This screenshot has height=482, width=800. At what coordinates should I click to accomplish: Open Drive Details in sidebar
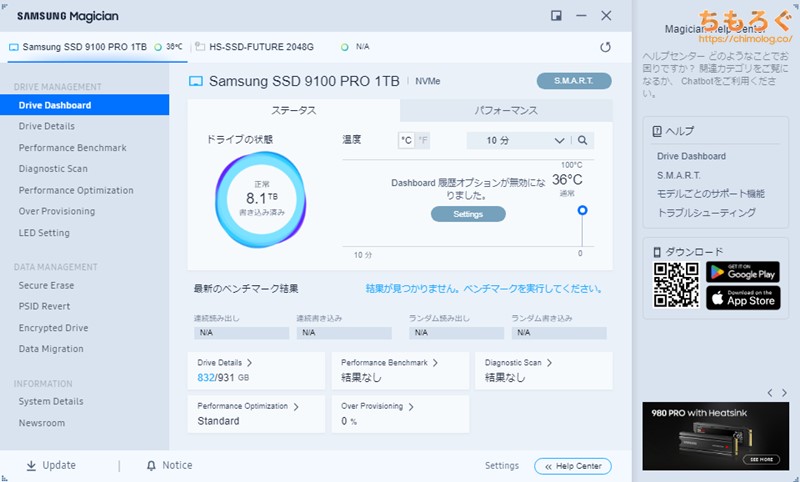[47, 126]
